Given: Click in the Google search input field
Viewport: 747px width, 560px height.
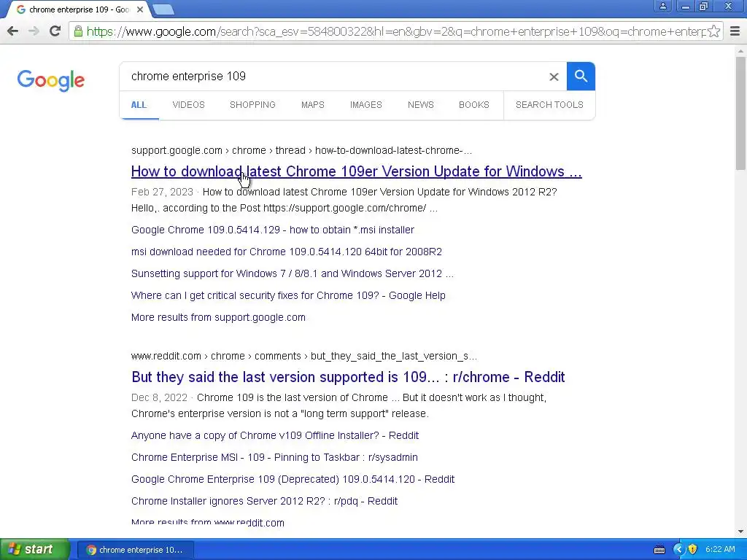Looking at the screenshot, I should [x=333, y=76].
